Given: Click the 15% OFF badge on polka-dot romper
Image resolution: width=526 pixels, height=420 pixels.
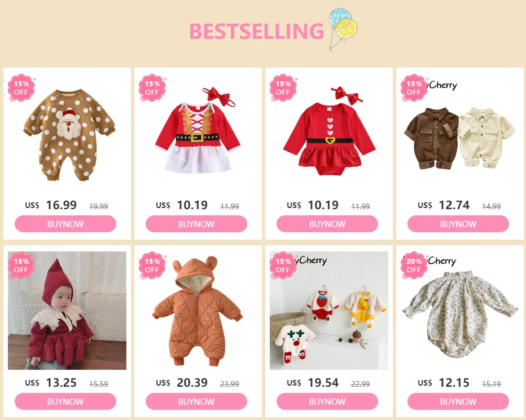Looking at the screenshot, I should pyautogui.click(x=21, y=88).
